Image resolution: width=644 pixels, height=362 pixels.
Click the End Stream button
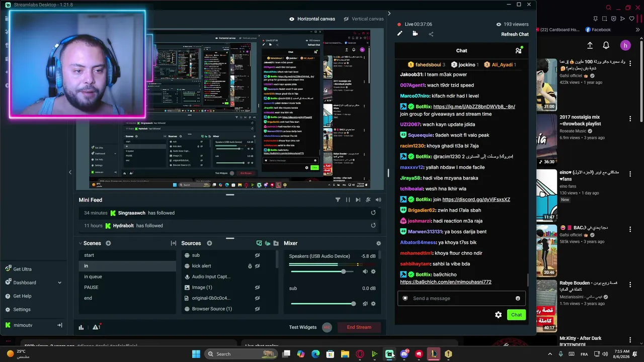tap(359, 327)
